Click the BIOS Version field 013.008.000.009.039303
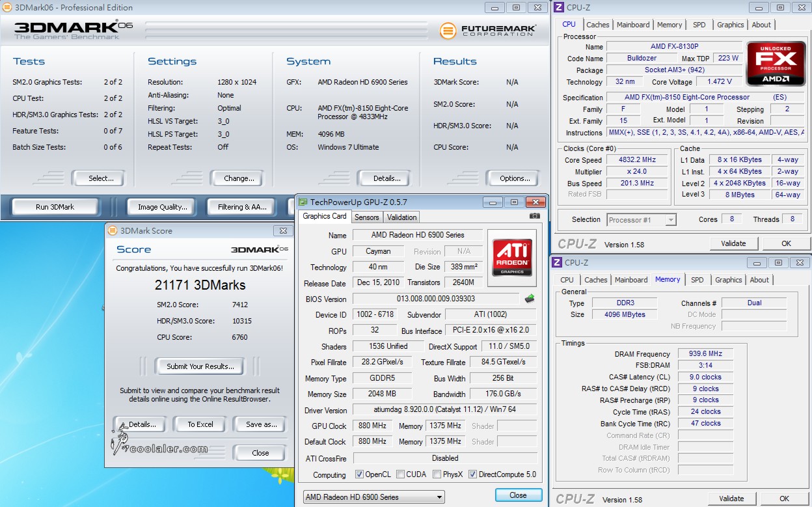This screenshot has height=507, width=812. pos(437,299)
